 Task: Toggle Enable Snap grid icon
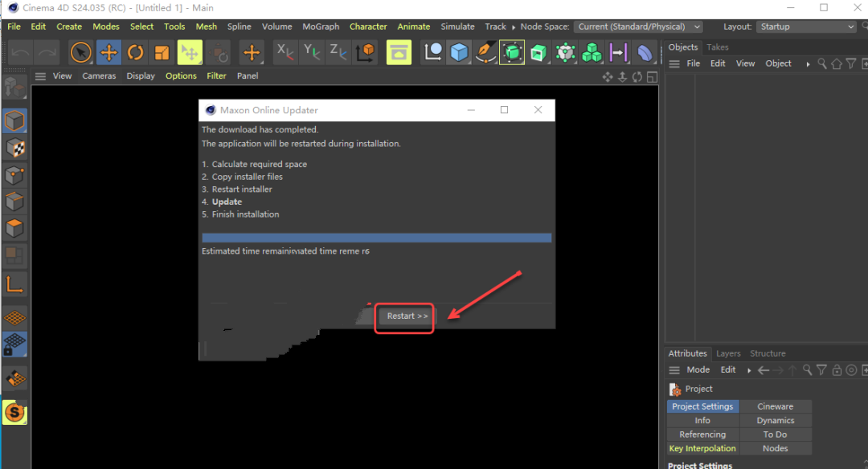pos(14,317)
